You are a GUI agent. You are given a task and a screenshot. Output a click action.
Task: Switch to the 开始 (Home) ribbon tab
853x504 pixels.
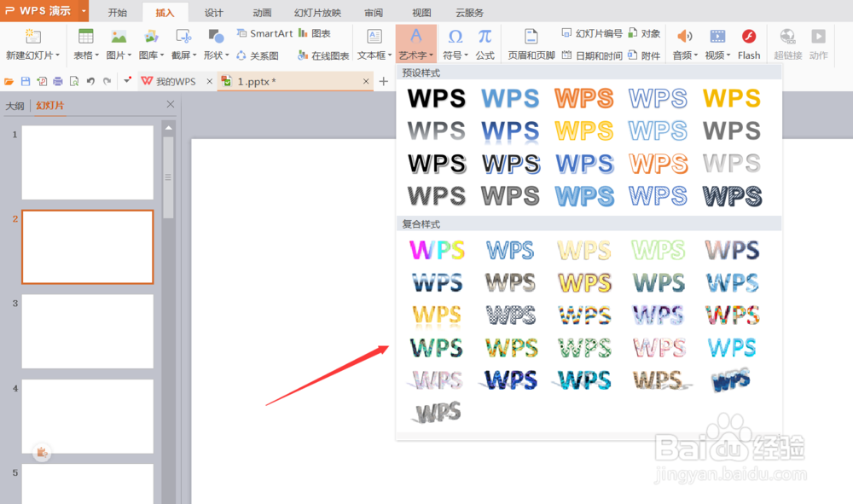click(x=118, y=13)
